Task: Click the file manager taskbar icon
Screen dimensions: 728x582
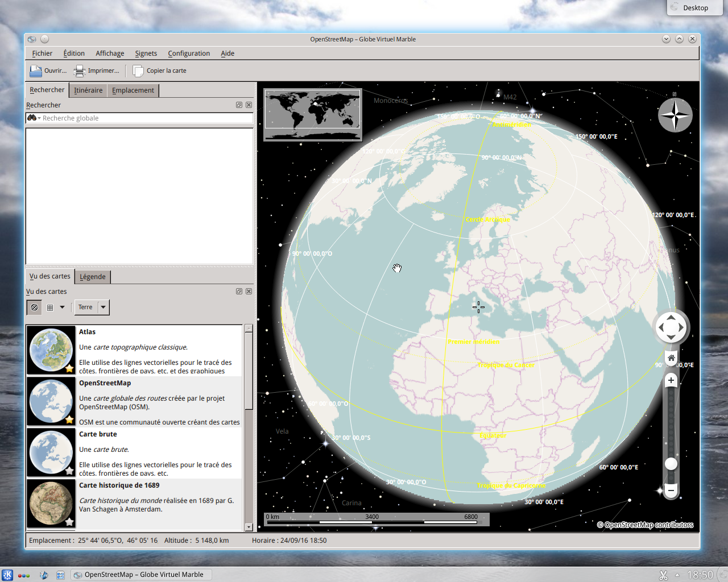Action: 60,575
